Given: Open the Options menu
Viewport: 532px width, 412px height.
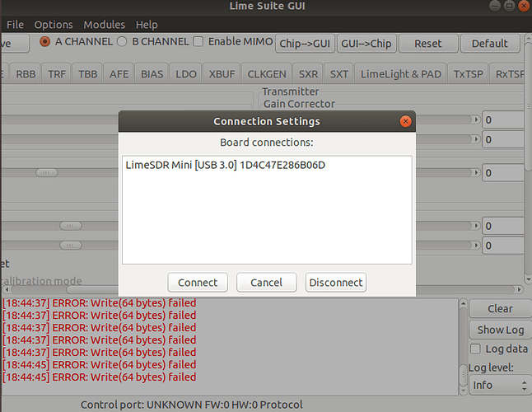Looking at the screenshot, I should (54, 25).
